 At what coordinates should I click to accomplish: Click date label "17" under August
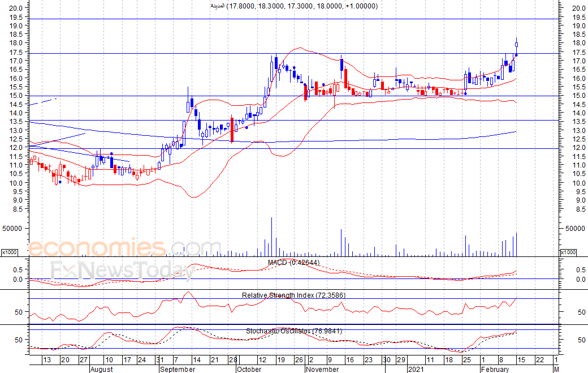pos(127,360)
